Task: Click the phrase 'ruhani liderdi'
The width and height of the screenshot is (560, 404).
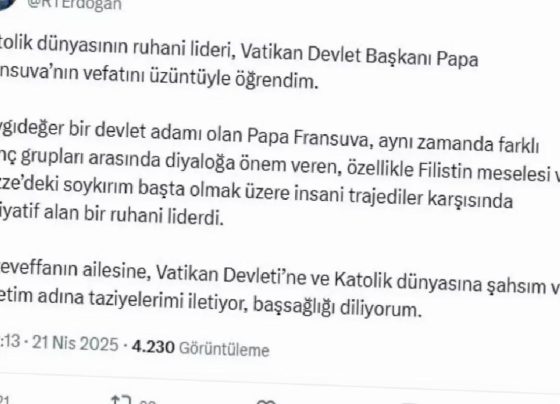Action: pos(167,215)
